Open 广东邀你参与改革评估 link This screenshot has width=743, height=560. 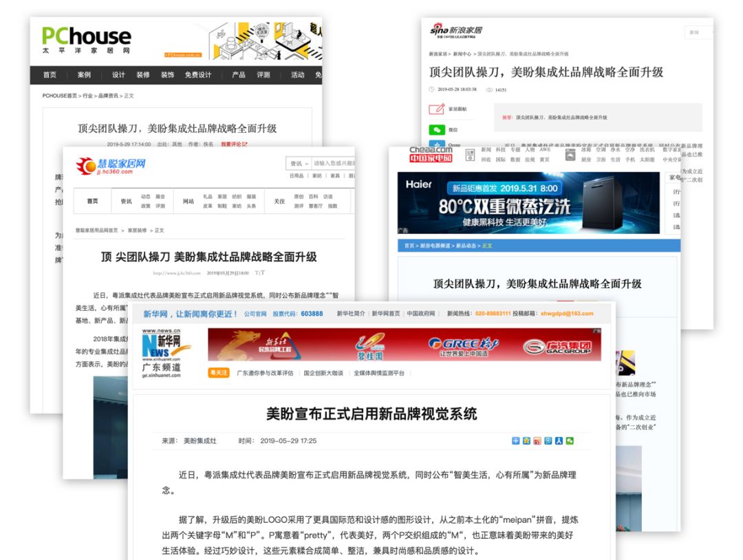[265, 374]
